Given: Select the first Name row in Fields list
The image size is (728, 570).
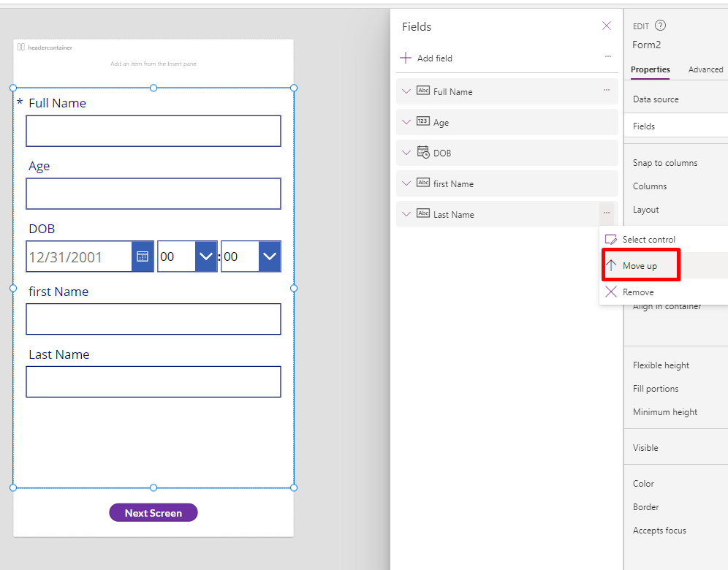Looking at the screenshot, I should [507, 183].
